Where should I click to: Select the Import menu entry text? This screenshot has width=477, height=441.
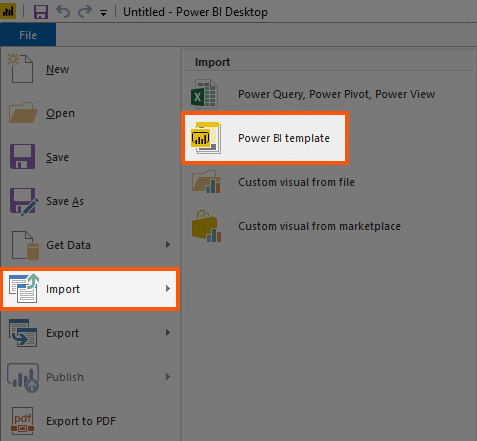[63, 289]
